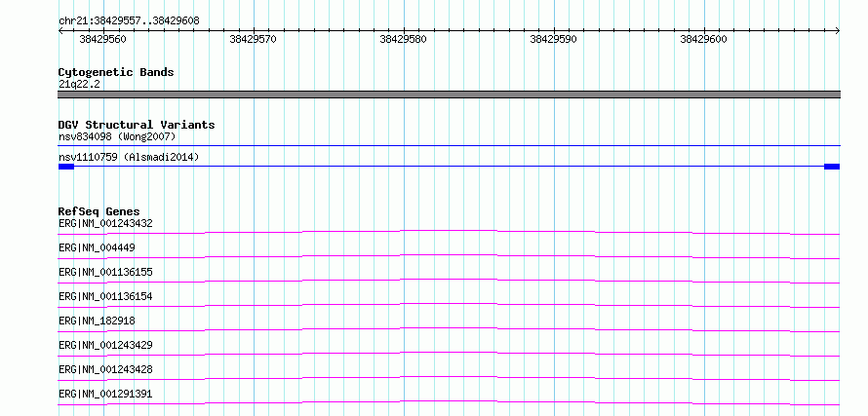The width and height of the screenshot is (868, 416).
Task: Click ruler position label 38429560
Action: [x=103, y=39]
